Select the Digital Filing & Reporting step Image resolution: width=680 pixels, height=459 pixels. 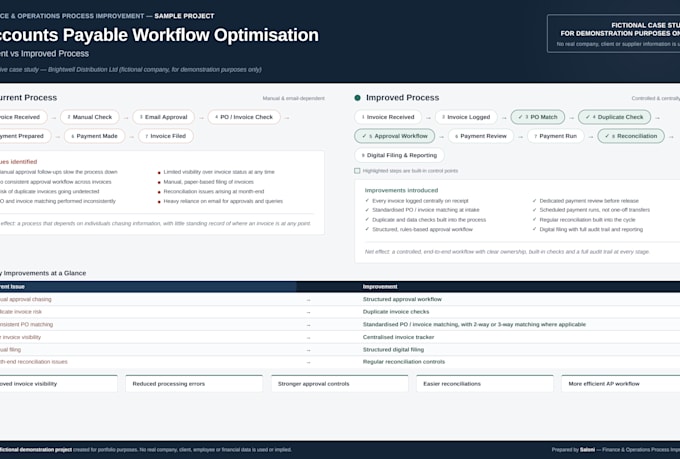tap(399, 155)
